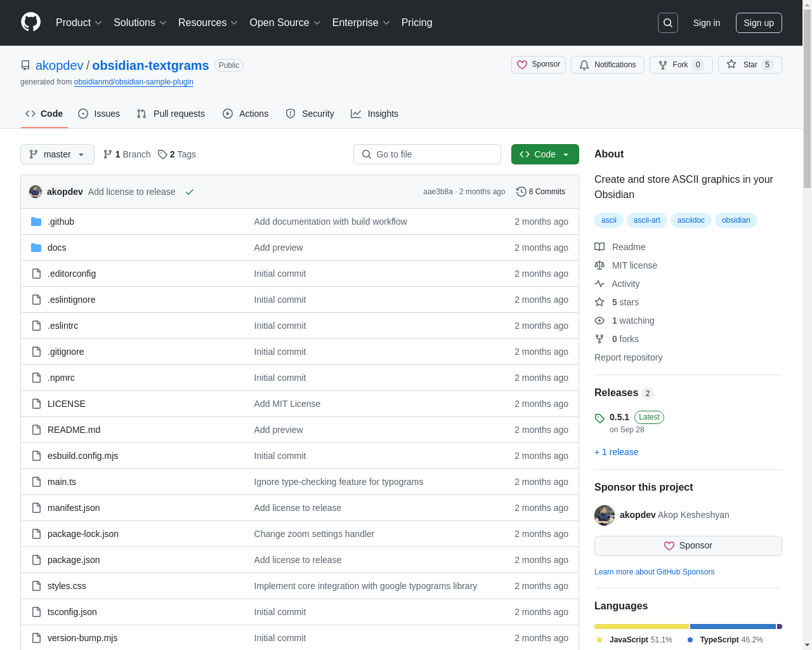Click the JavaScript segment of languages bar
The height and width of the screenshot is (650, 812).
click(x=641, y=627)
